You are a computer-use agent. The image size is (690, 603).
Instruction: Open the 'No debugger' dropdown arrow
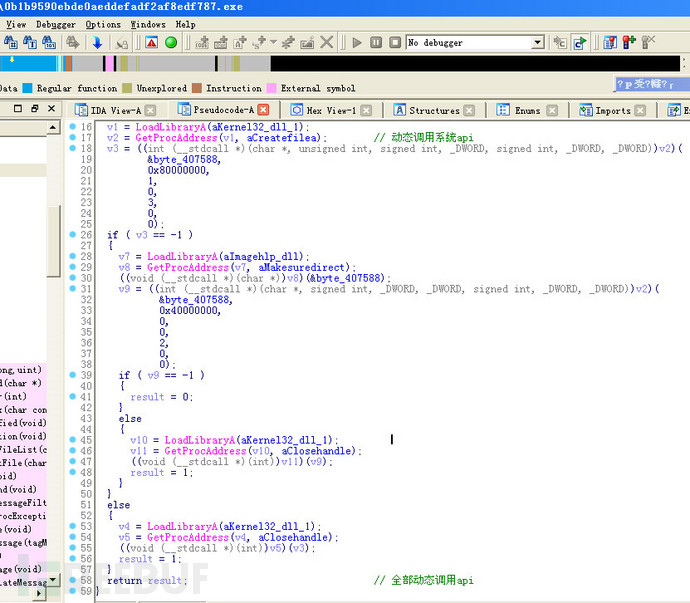point(537,43)
